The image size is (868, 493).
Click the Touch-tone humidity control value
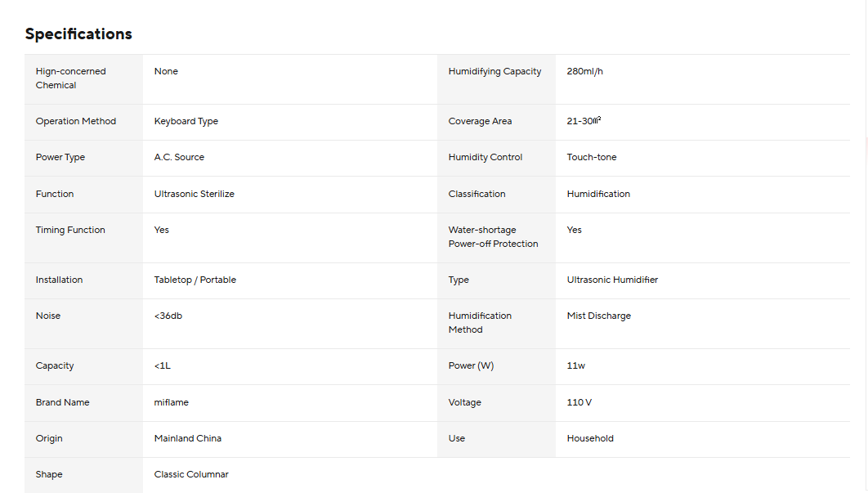(x=591, y=157)
